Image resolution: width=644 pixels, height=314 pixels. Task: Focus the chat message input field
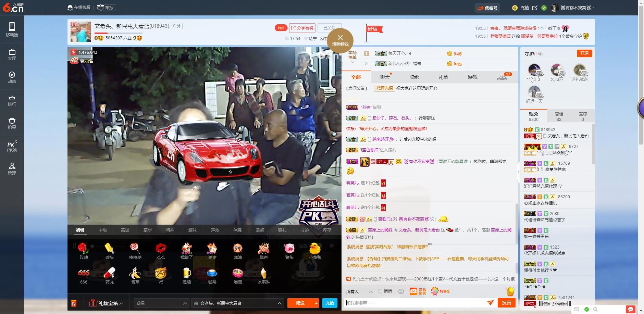[x=415, y=303]
